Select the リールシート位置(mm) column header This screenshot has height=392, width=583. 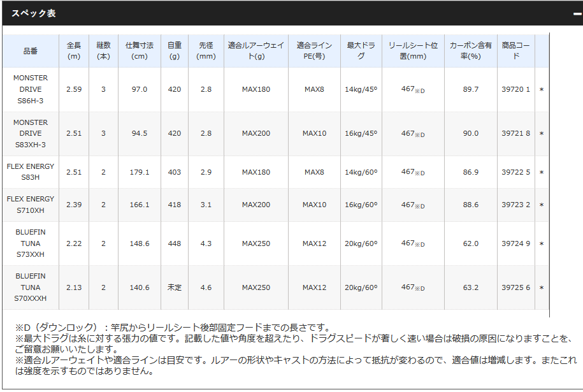(413, 51)
